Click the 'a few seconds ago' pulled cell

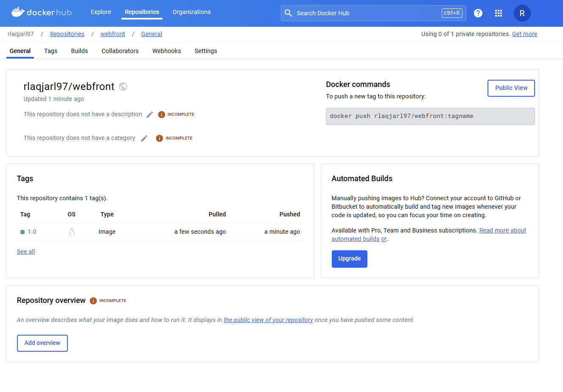click(x=200, y=232)
